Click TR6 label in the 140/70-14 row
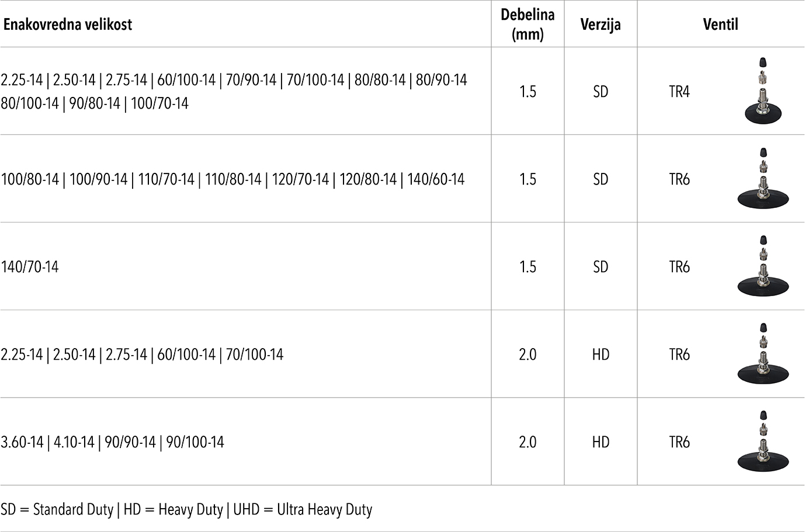This screenshot has height=532, width=805. click(679, 267)
